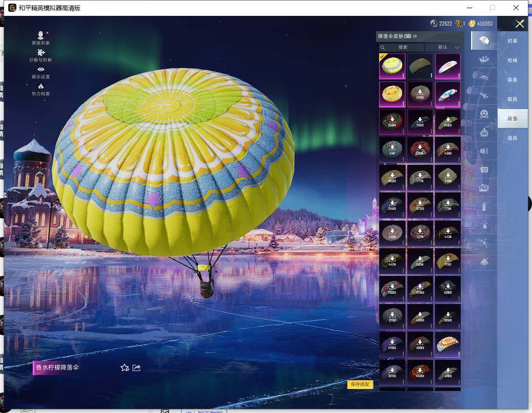
Task: Download the blue parachute labeled 244KB
Action: click(x=392, y=205)
